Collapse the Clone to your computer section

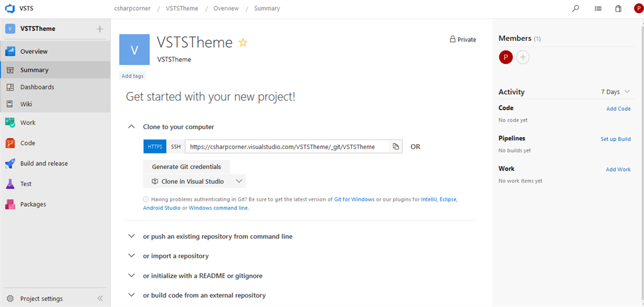click(131, 126)
